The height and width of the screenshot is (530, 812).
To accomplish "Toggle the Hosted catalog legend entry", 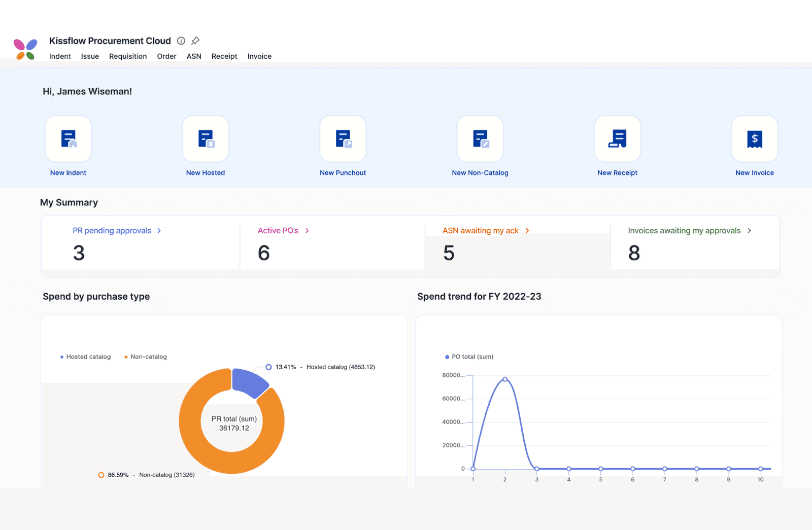I will [85, 357].
